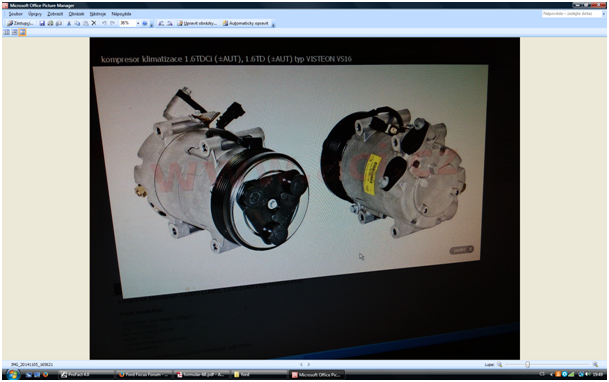Click the next picture arrow below image

(x=309, y=365)
